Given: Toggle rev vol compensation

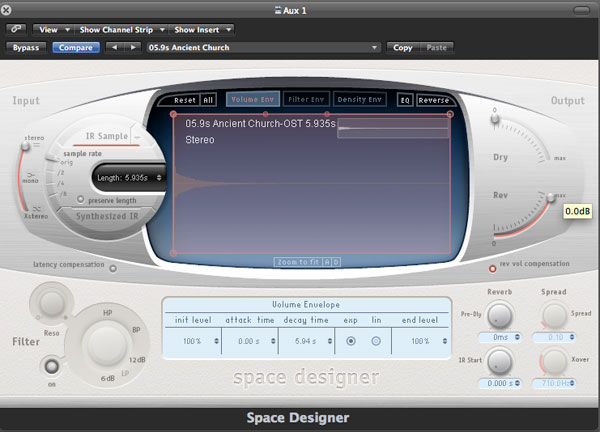Looking at the screenshot, I should pyautogui.click(x=492, y=269).
